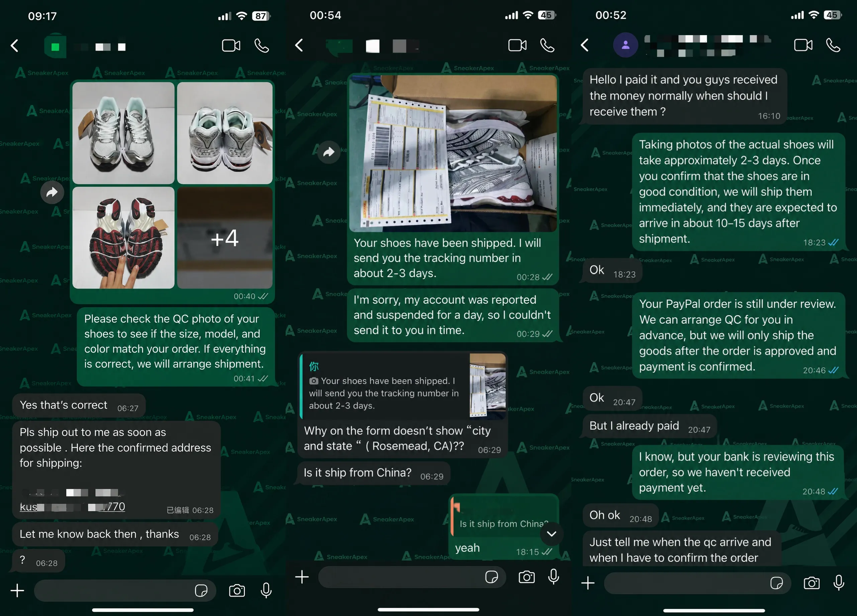Go back from the 00:54 chat screen
The image size is (857, 616).
pyautogui.click(x=299, y=45)
